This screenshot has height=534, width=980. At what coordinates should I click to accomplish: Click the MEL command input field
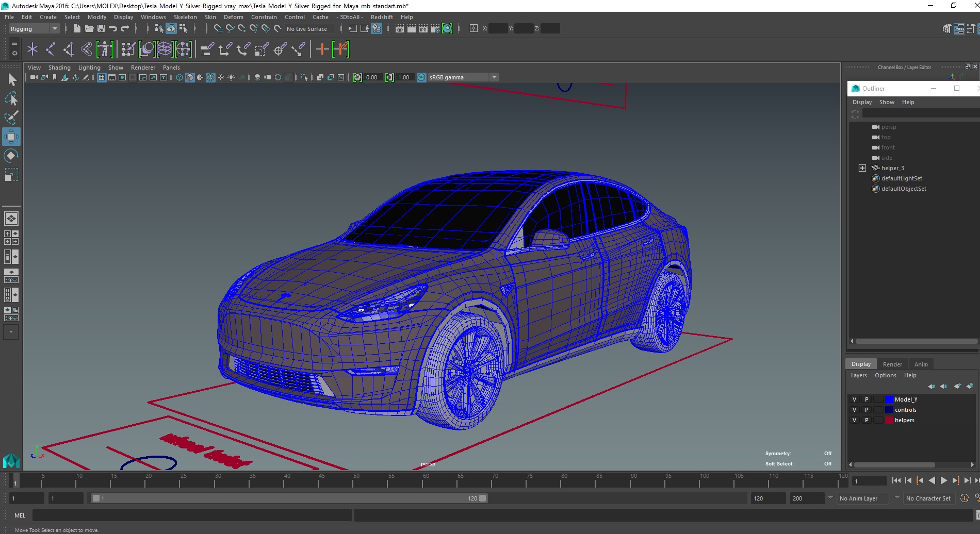pos(192,515)
